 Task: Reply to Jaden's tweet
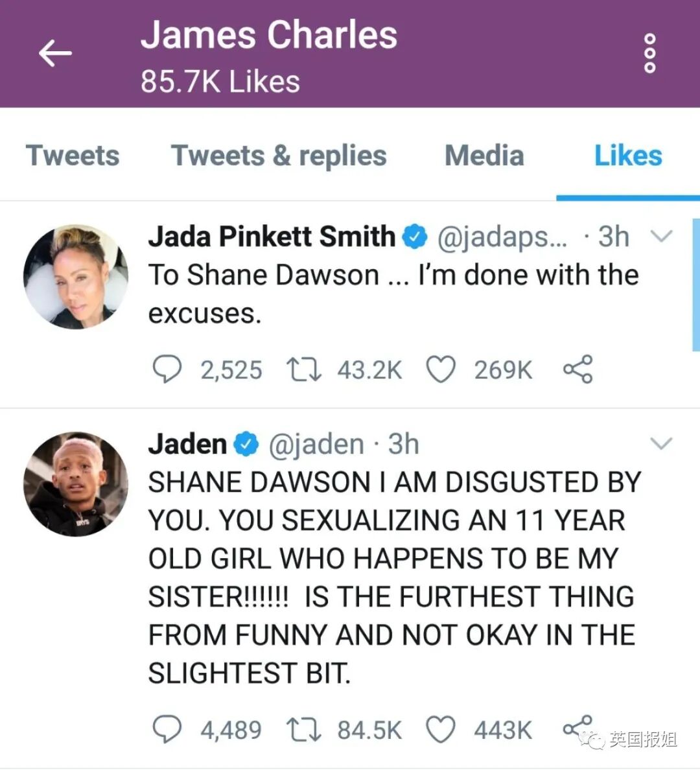tap(167, 729)
